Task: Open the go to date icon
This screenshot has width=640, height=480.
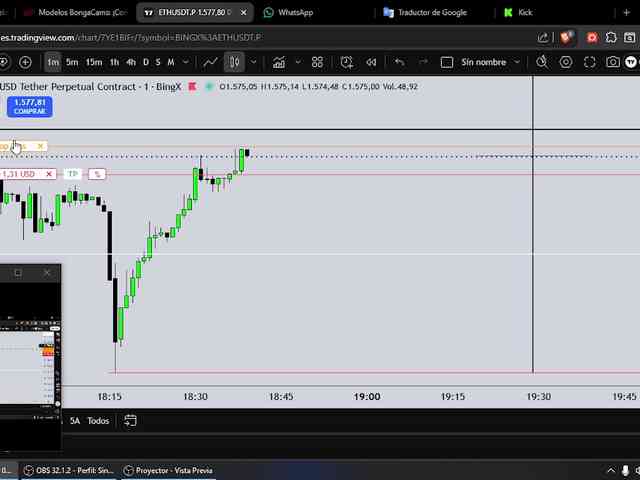Action: [x=130, y=421]
